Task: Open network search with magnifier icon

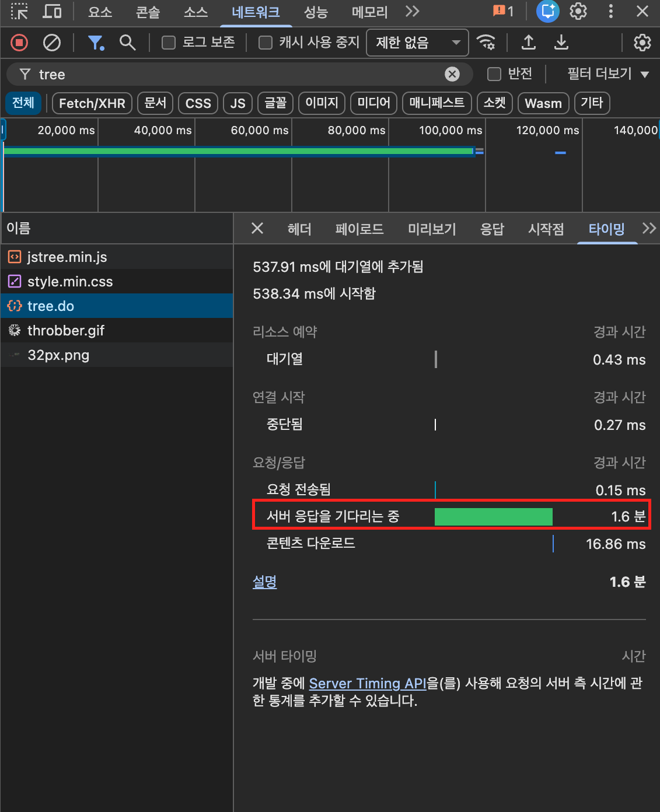Action: [x=127, y=42]
